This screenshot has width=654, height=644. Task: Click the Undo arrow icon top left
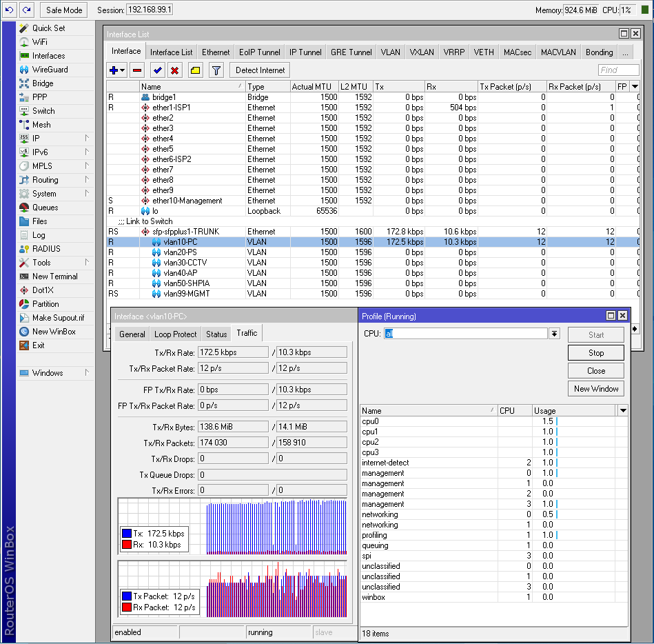(x=9, y=10)
